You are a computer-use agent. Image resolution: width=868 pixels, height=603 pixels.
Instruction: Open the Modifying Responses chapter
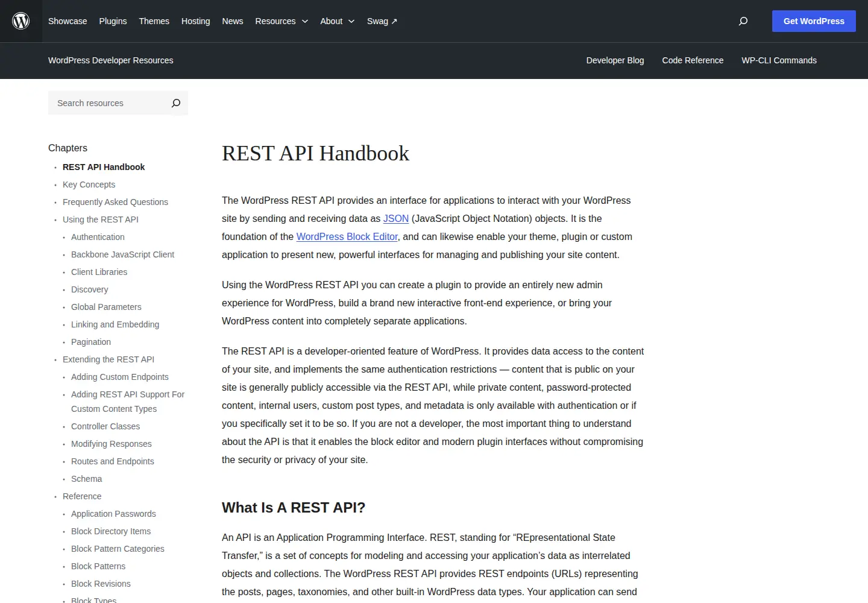[x=112, y=444]
